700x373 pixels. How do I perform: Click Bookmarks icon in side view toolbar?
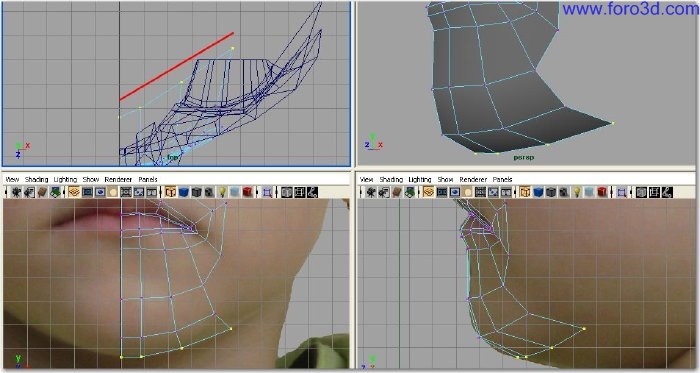point(397,192)
